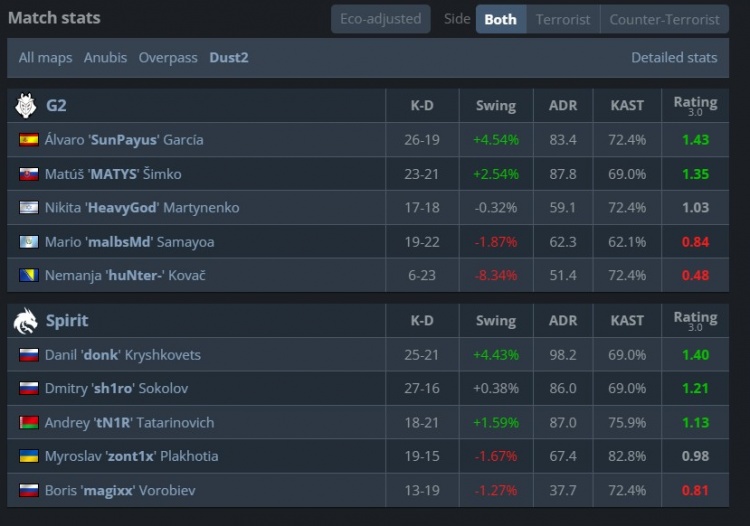Sort Spirit table by ADR column header
Image resolution: width=750 pixels, height=526 pixels.
(563, 321)
